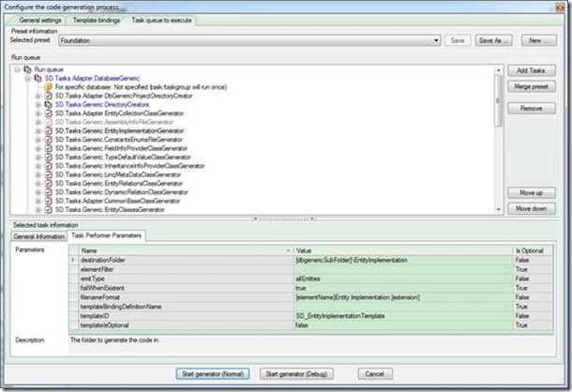Click the Is Optional column header
Screen dimensions: 572x392
tap(533, 250)
